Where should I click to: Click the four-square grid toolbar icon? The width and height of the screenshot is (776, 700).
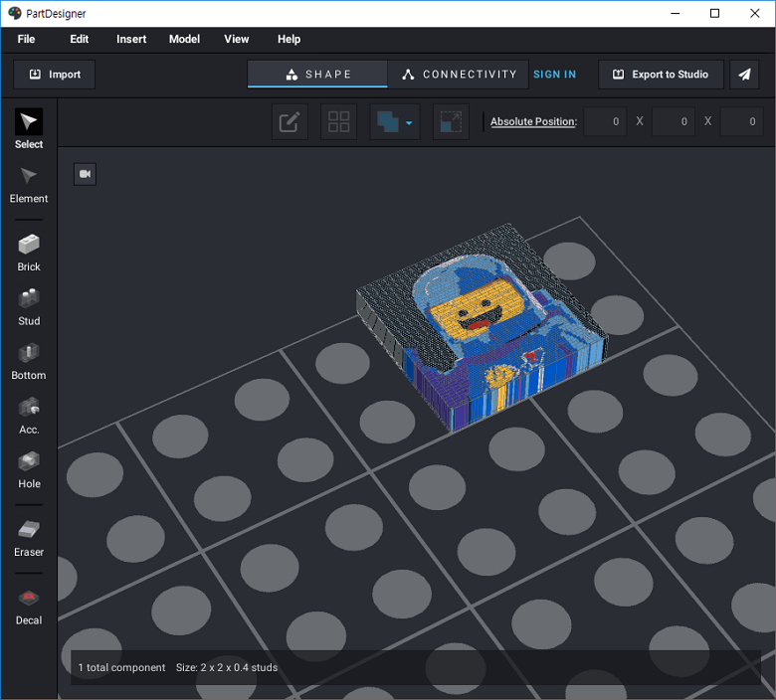tap(339, 121)
